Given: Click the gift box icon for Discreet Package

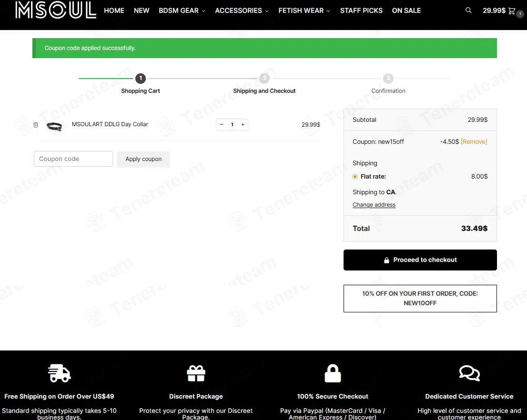Looking at the screenshot, I should (x=196, y=373).
